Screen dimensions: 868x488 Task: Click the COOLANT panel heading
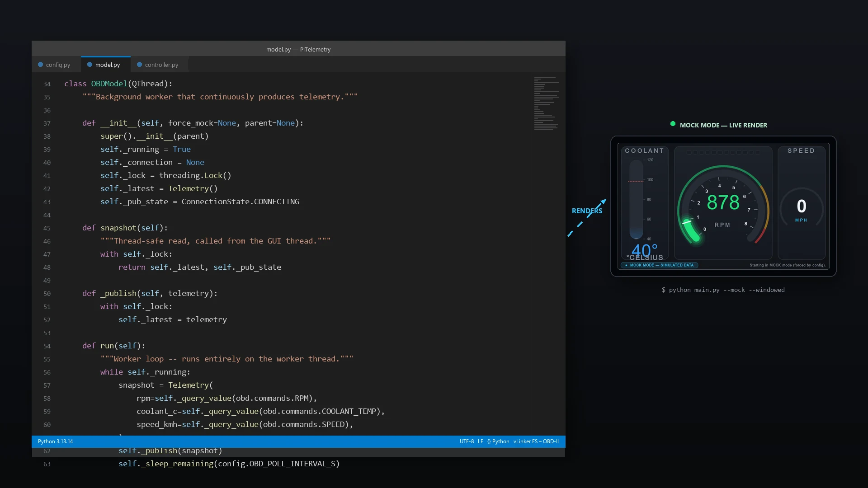tap(645, 150)
